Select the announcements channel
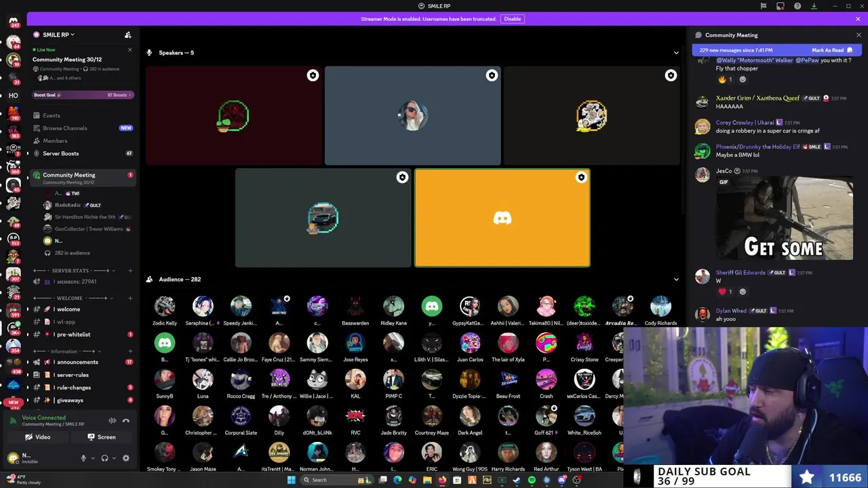The width and height of the screenshot is (868, 488). coord(83,362)
